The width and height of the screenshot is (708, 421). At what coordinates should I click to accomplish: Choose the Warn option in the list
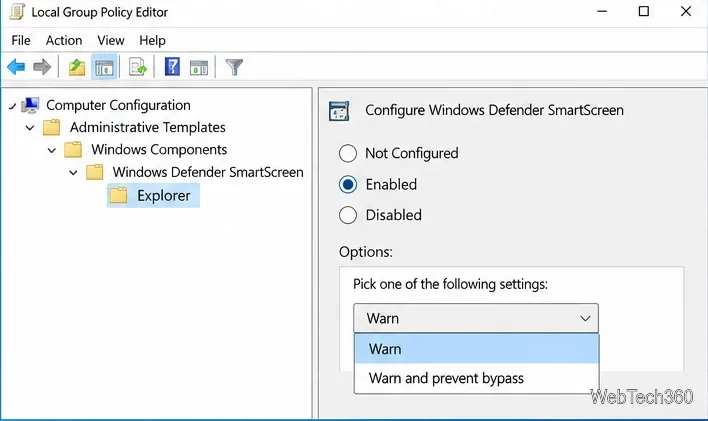pyautogui.click(x=477, y=349)
